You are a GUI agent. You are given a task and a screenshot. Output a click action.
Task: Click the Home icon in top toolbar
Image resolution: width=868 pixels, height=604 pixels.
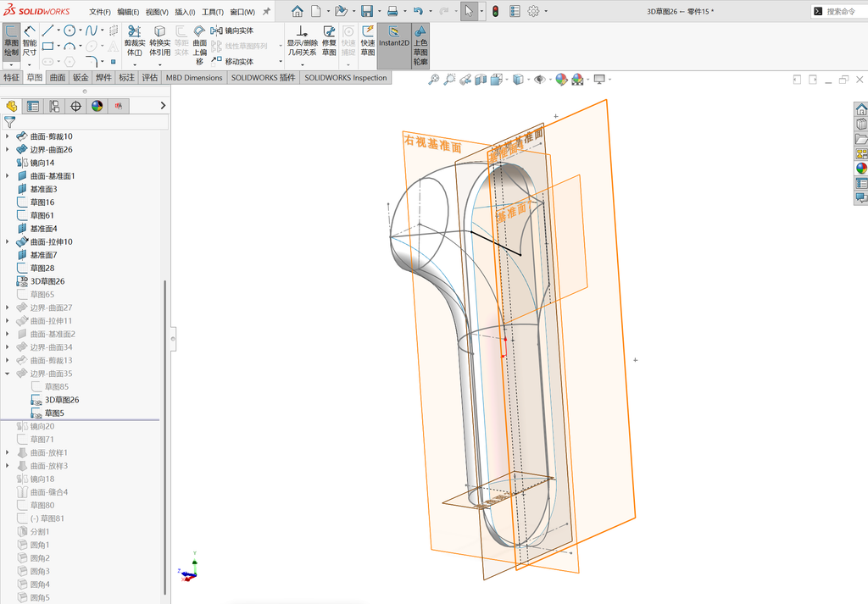(298, 11)
